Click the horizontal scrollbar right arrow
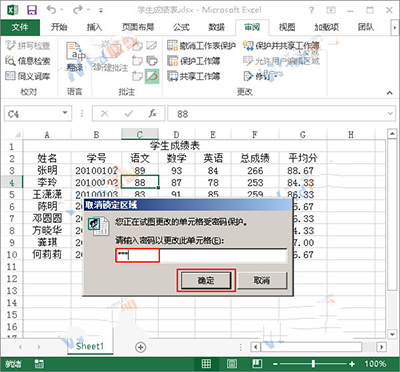The width and height of the screenshot is (400, 372). pyautogui.click(x=382, y=347)
